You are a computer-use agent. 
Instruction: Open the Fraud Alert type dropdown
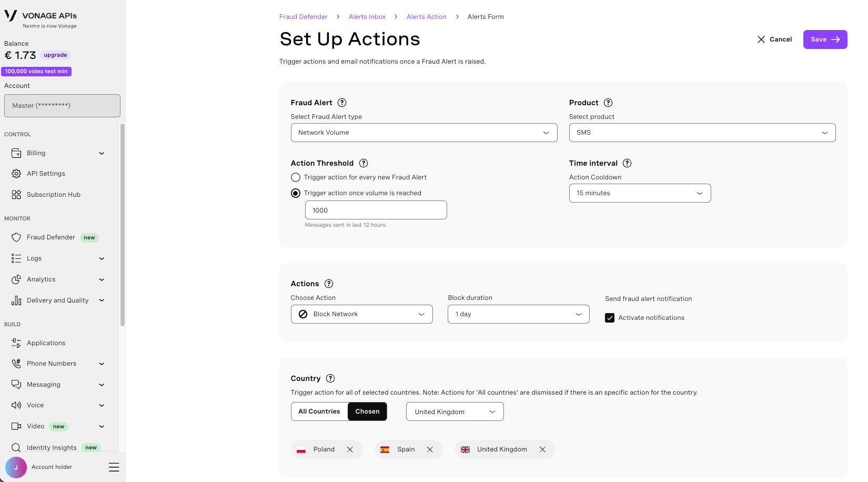pyautogui.click(x=424, y=133)
